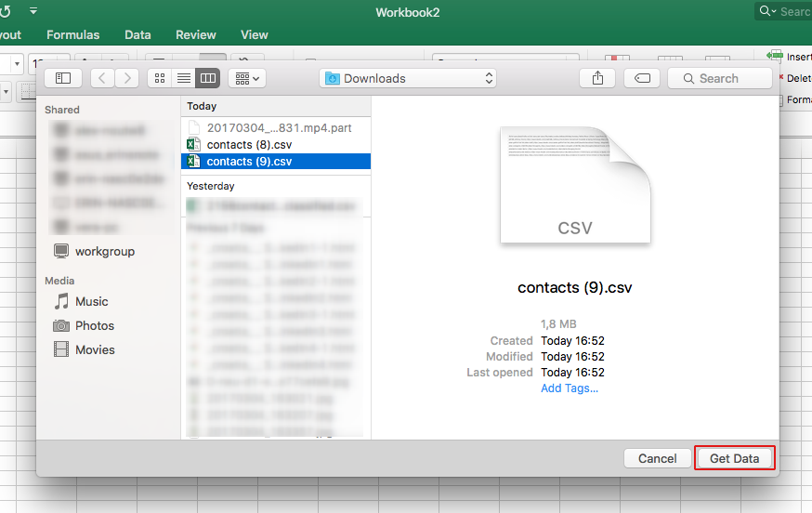
Task: Switch to list view
Action: click(183, 78)
